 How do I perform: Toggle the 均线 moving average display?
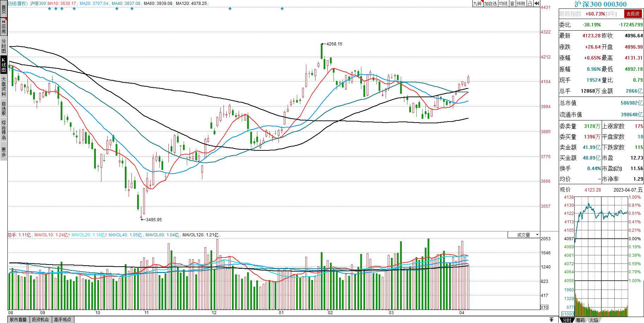pos(503,4)
